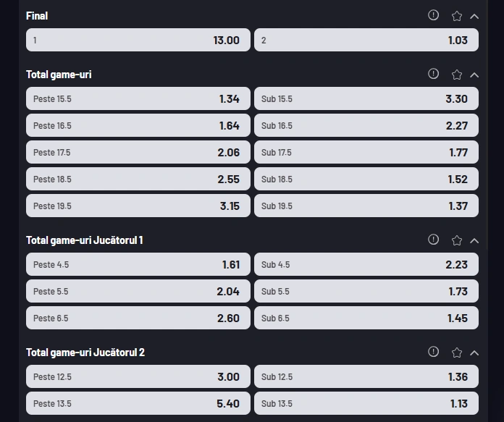Screen dimensions: 504x422
Task: Favorite the Final market with star
Action: (x=457, y=16)
